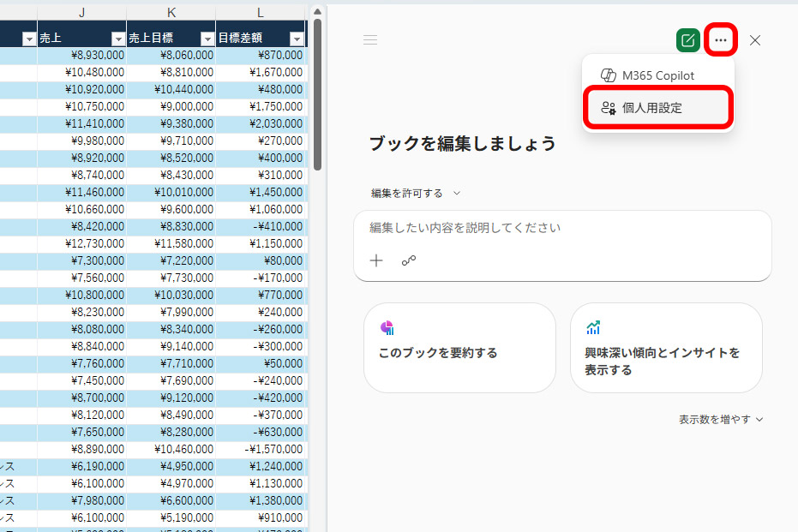Image resolution: width=798 pixels, height=532 pixels.
Task: Select cell showing ¥9,980,000
Action: [82, 140]
